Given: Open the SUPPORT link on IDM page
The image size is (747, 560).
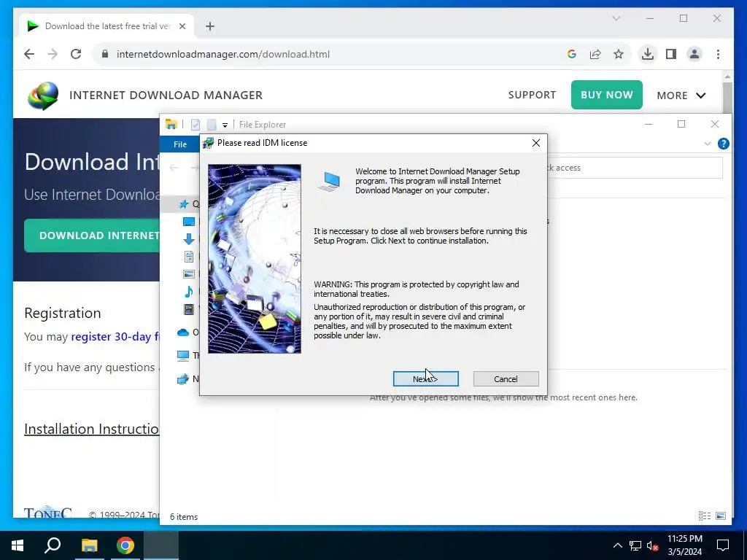Looking at the screenshot, I should (x=532, y=95).
